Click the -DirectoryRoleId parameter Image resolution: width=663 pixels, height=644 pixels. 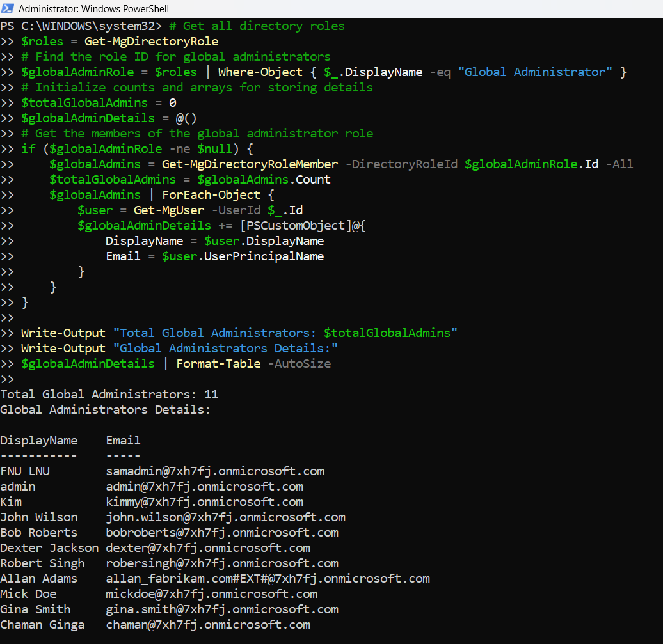click(x=401, y=164)
